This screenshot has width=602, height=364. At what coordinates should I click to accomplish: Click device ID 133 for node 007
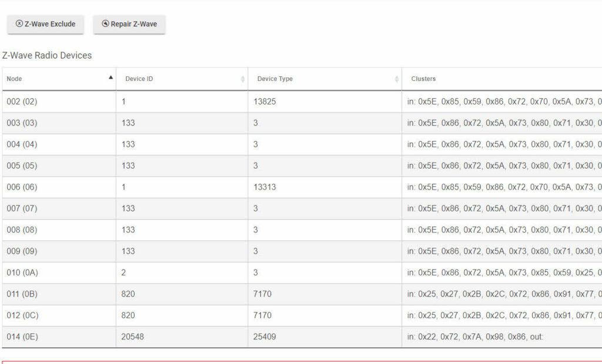(x=128, y=208)
